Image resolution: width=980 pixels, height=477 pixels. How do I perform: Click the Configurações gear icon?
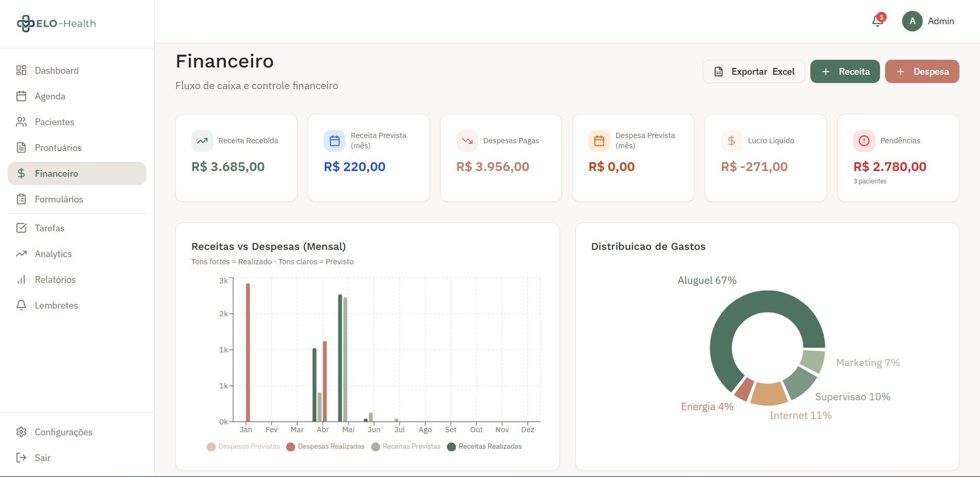pos(21,432)
